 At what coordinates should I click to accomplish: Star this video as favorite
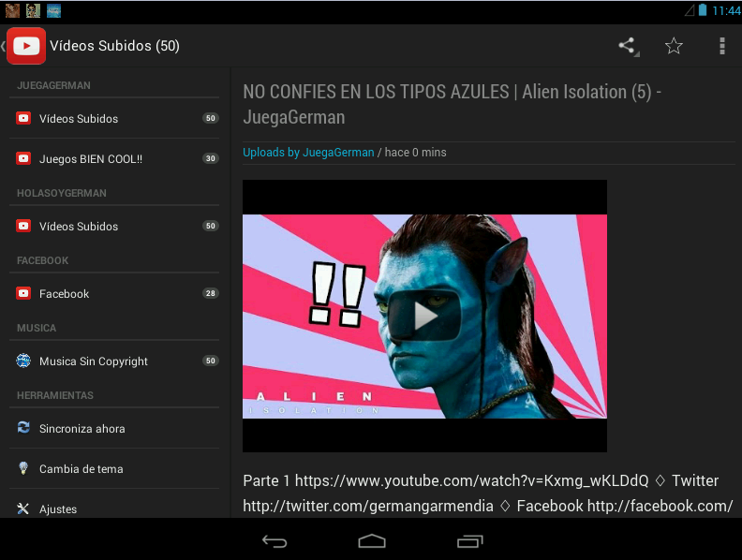click(674, 46)
